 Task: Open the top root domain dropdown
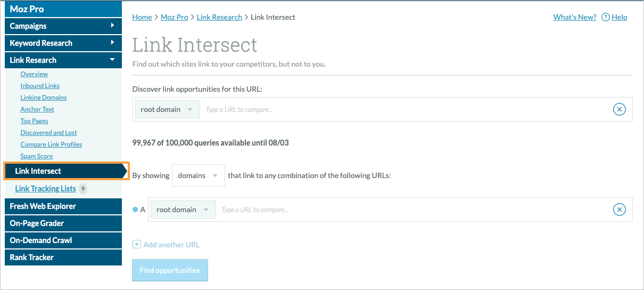click(x=167, y=109)
